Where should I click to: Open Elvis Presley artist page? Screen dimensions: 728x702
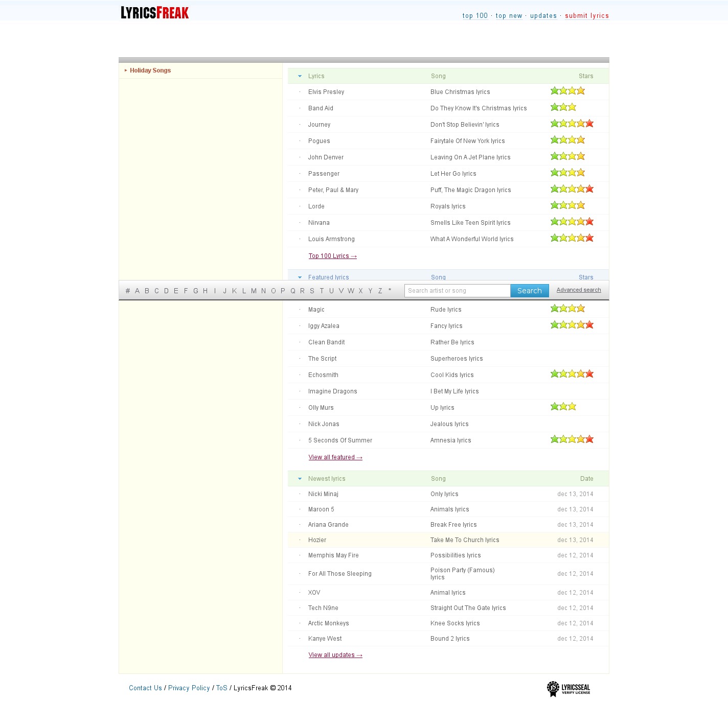point(326,92)
